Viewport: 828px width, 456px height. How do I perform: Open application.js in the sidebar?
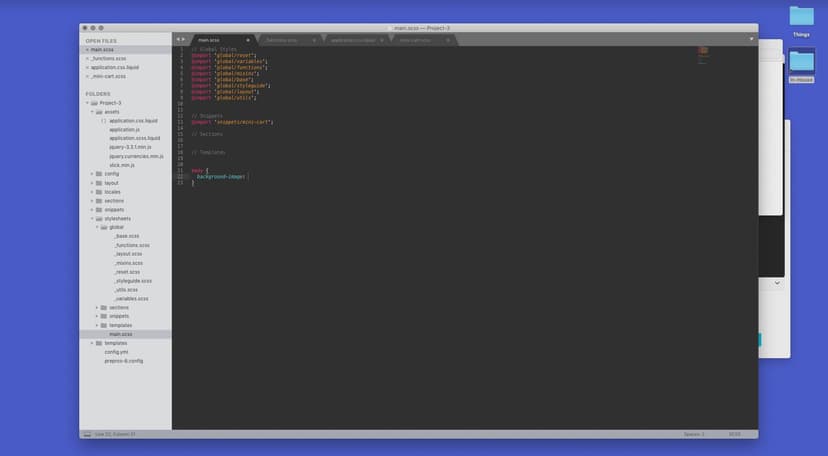coord(125,130)
